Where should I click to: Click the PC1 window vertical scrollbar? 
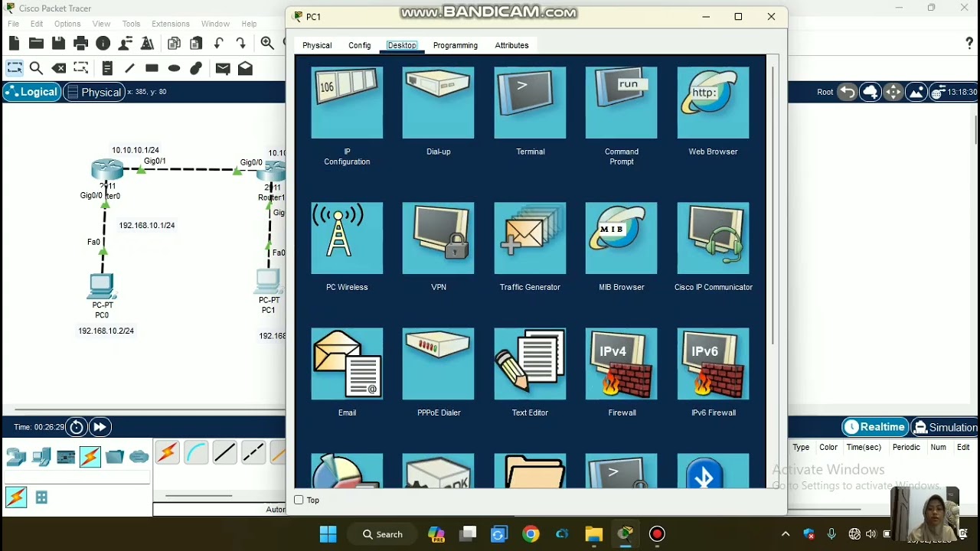(x=773, y=205)
